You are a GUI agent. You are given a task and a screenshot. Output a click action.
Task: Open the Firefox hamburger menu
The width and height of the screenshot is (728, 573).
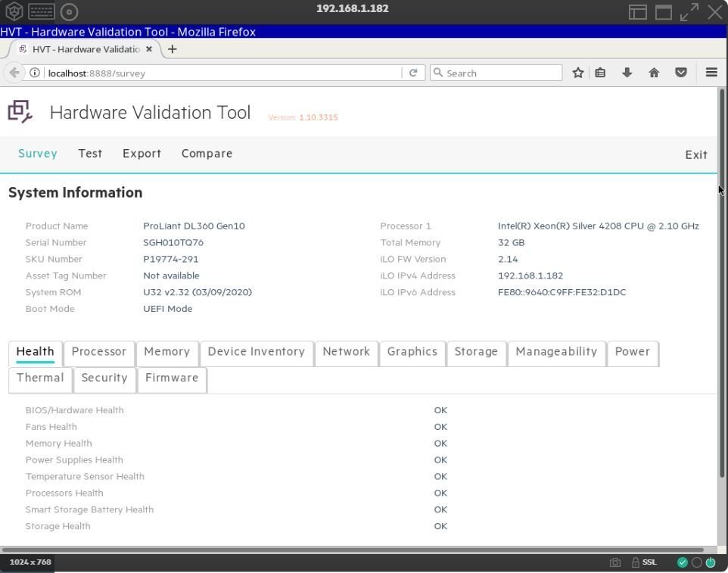[711, 73]
